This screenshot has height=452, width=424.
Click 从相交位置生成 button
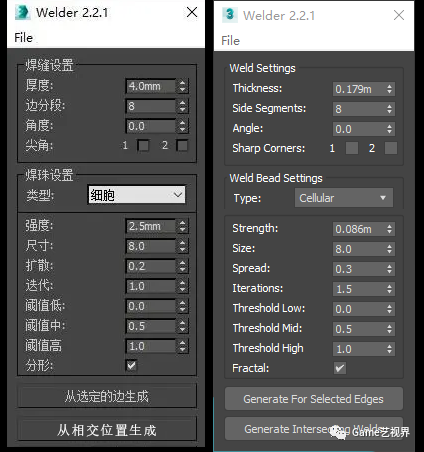(107, 430)
